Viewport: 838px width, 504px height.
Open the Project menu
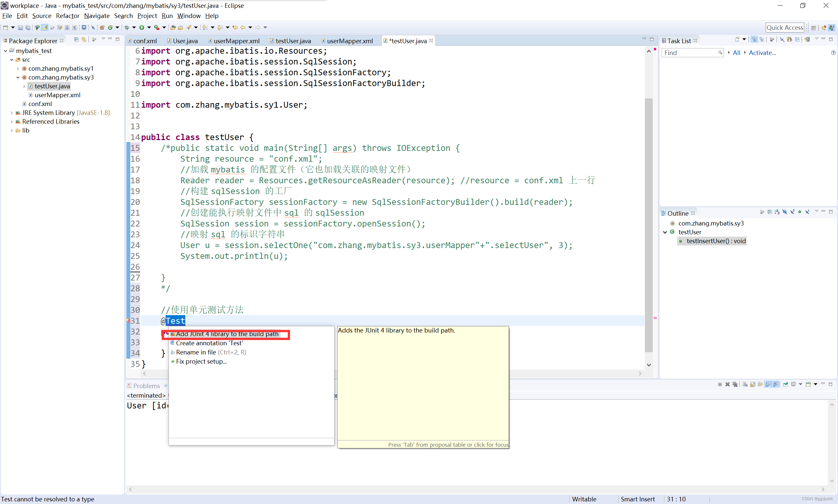pos(147,16)
